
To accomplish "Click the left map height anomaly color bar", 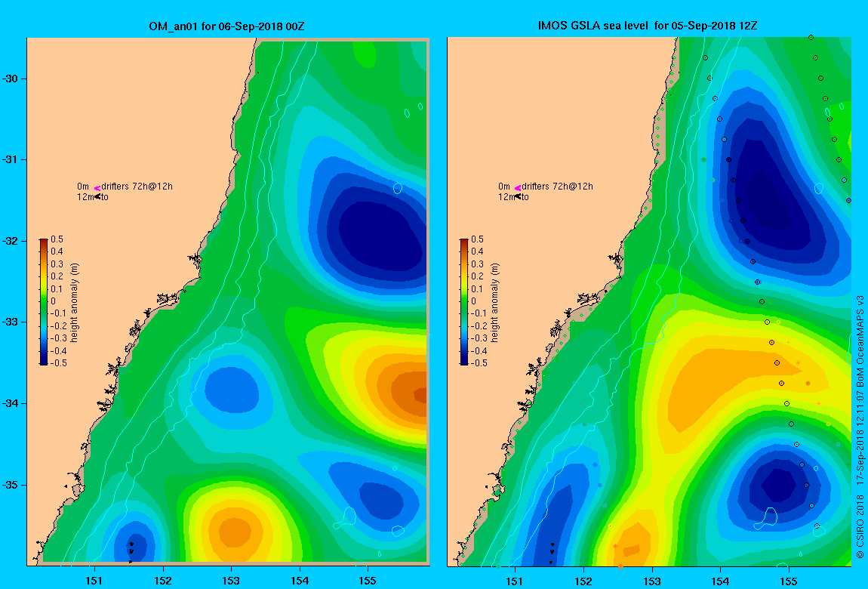I will (44, 302).
